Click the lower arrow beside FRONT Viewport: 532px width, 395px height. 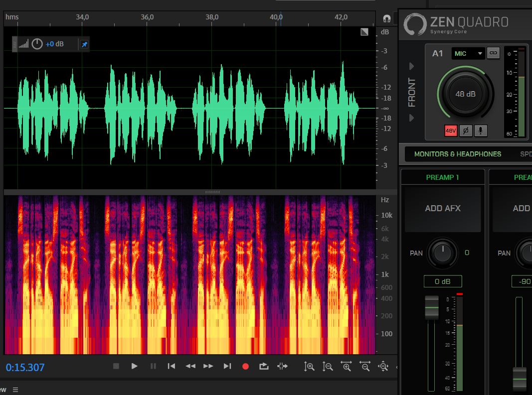(411, 118)
